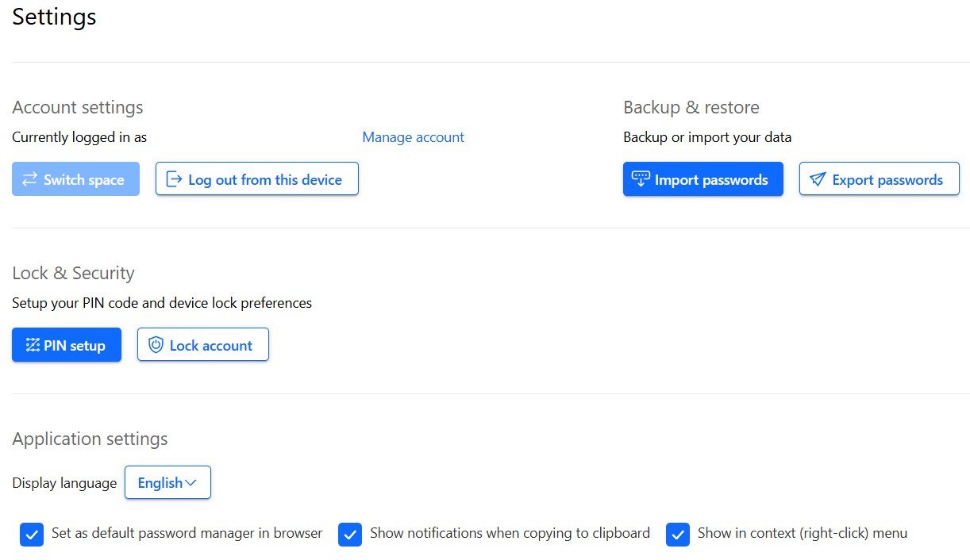970x560 pixels.
Task: Click the 'Display language' label
Action: tap(64, 483)
